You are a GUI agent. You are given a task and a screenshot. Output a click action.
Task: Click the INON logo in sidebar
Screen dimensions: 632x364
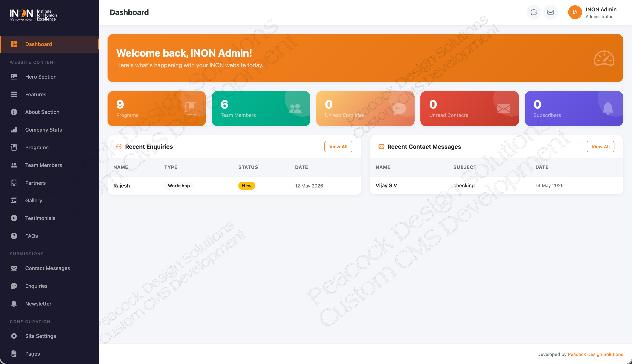33,15
